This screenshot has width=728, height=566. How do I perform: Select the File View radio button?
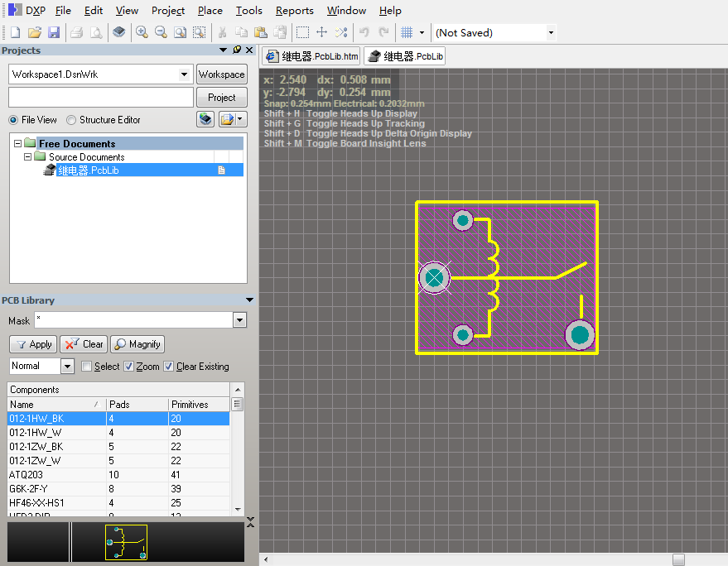(x=13, y=120)
